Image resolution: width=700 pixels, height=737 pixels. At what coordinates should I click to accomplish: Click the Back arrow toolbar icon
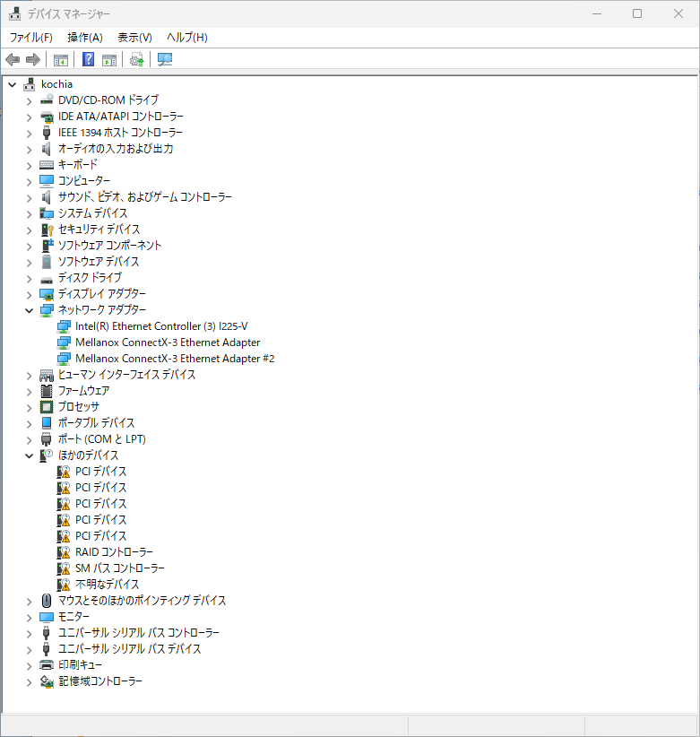(x=13, y=60)
